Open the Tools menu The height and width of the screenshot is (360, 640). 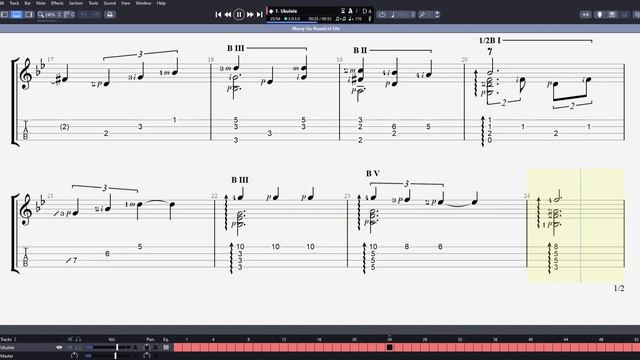point(93,3)
